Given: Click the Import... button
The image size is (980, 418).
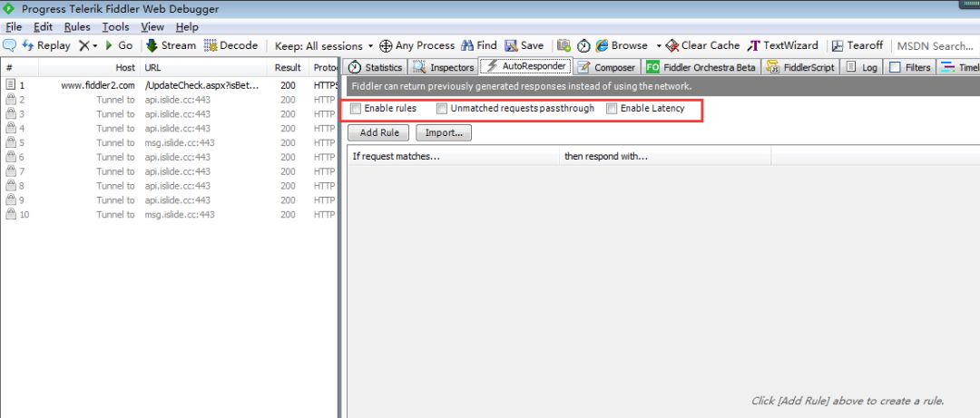Looking at the screenshot, I should pyautogui.click(x=444, y=132).
